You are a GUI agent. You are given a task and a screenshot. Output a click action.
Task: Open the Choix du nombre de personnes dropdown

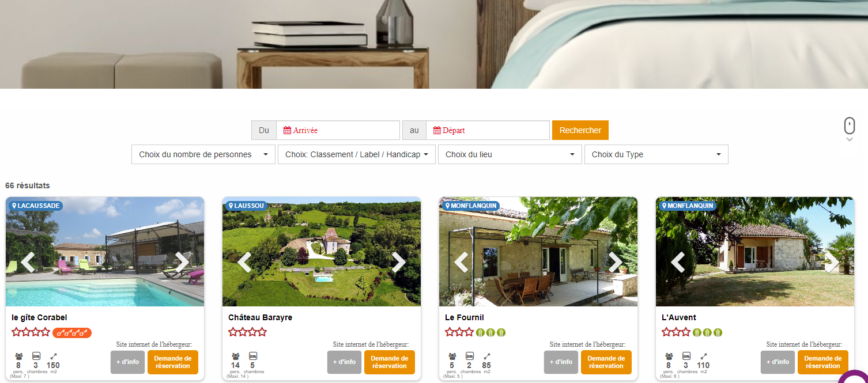pos(203,154)
